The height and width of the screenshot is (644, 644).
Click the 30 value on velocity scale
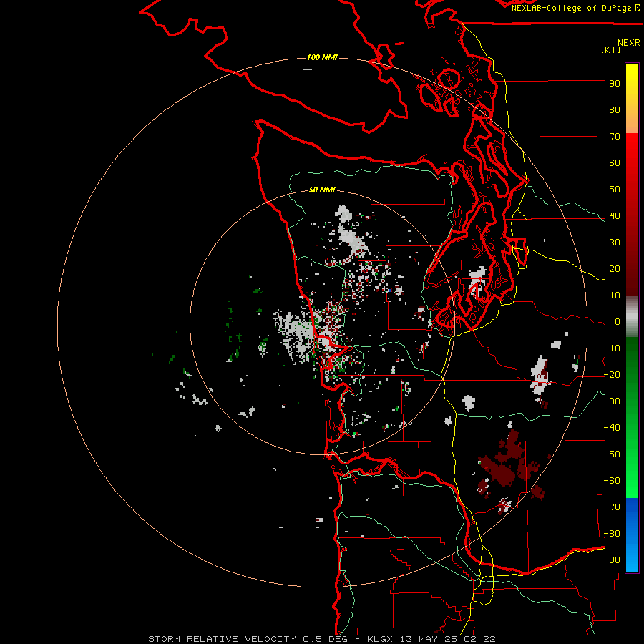coord(615,243)
